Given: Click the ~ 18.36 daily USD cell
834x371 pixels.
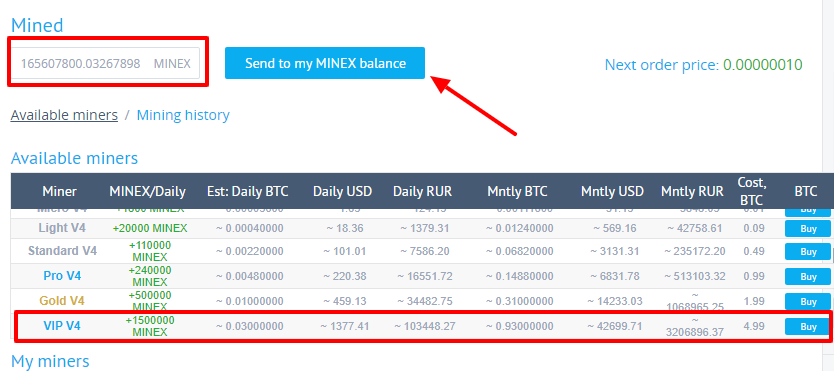Looking at the screenshot, I should [x=344, y=229].
